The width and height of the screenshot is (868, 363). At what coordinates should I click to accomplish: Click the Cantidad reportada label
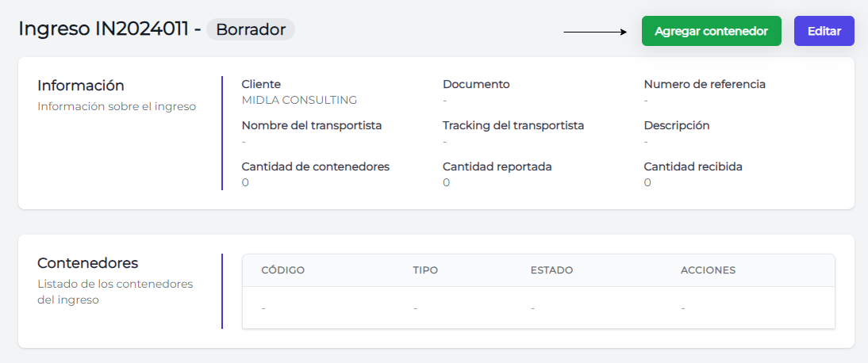497,166
